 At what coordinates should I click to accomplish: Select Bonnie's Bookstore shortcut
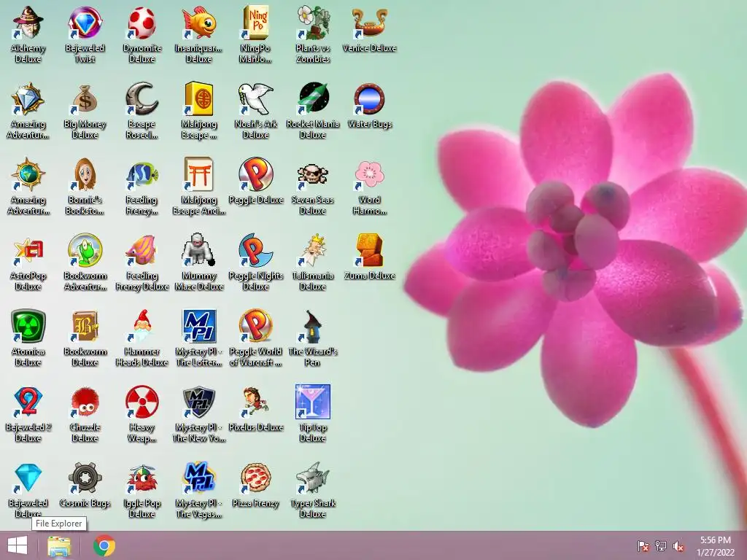click(85, 175)
